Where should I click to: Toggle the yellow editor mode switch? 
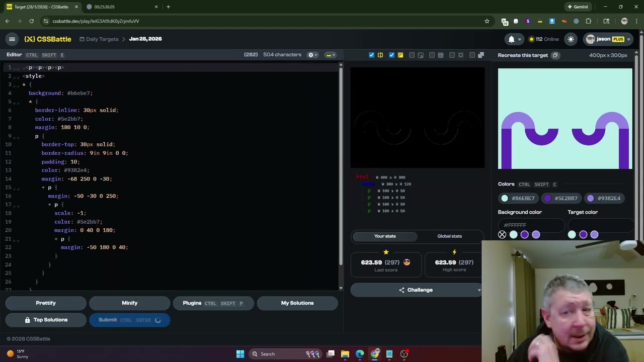tap(328, 55)
